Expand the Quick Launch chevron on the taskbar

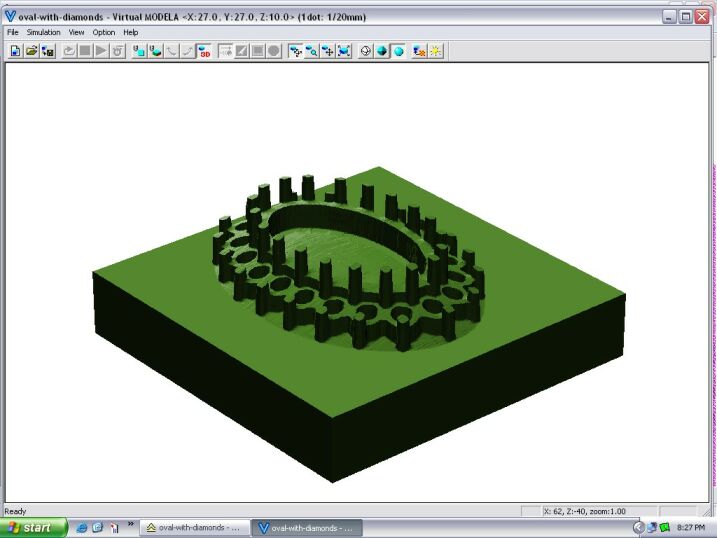tap(130, 524)
